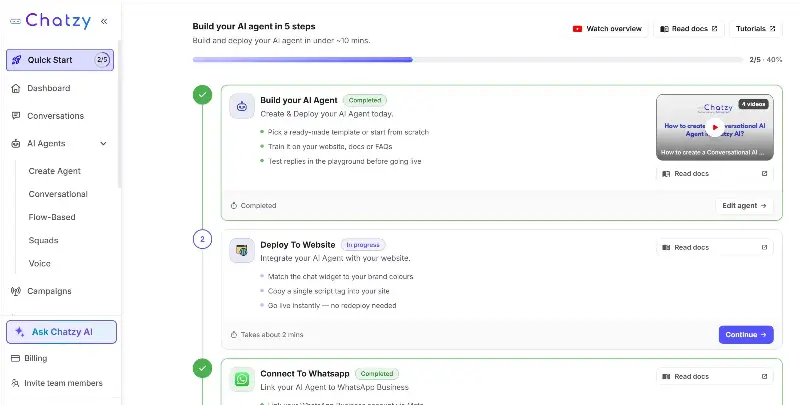This screenshot has width=800, height=405.
Task: Click "Build your AI agent in 5 steps" heading
Action: point(254,27)
